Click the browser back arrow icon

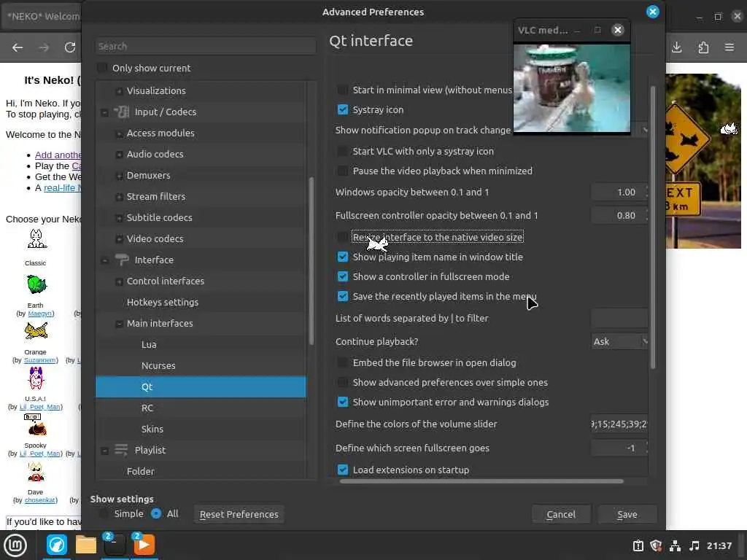pos(18,47)
